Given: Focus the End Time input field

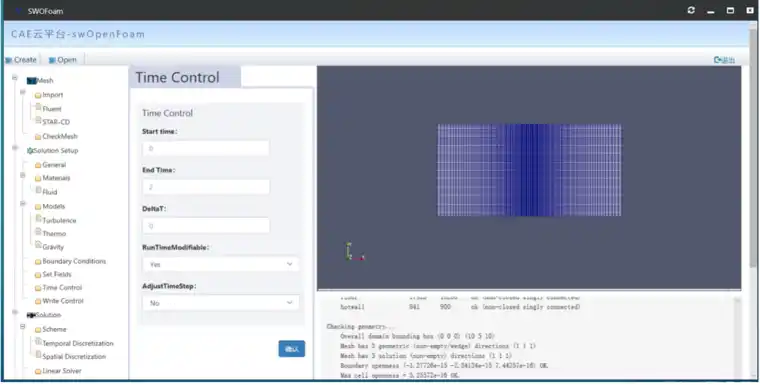Looking at the screenshot, I should [x=206, y=187].
